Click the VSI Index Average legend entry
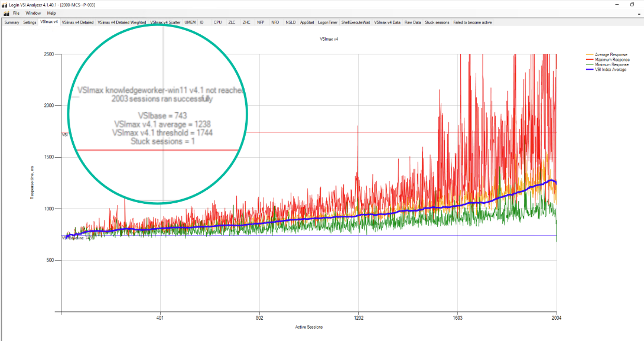This screenshot has width=644, height=341. tap(610, 69)
